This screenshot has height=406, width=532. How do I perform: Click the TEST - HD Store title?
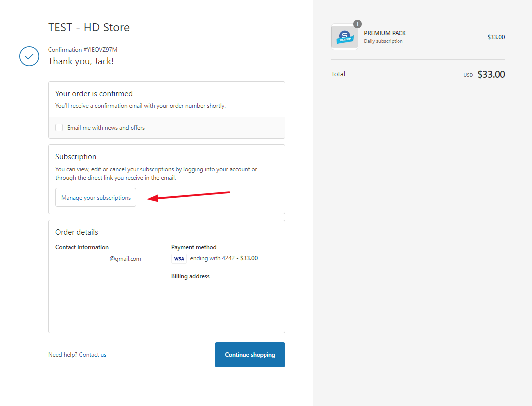[89, 27]
